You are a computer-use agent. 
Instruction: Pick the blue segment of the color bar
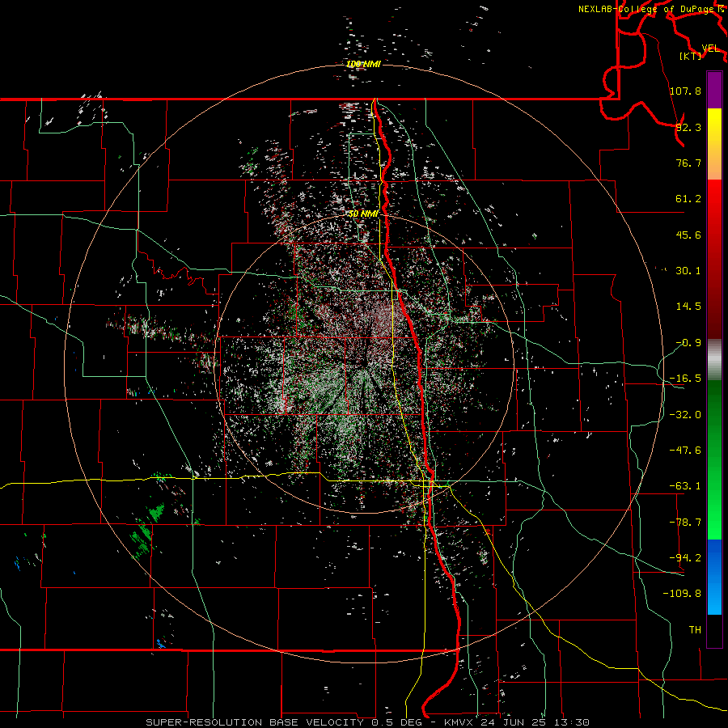coord(714,577)
